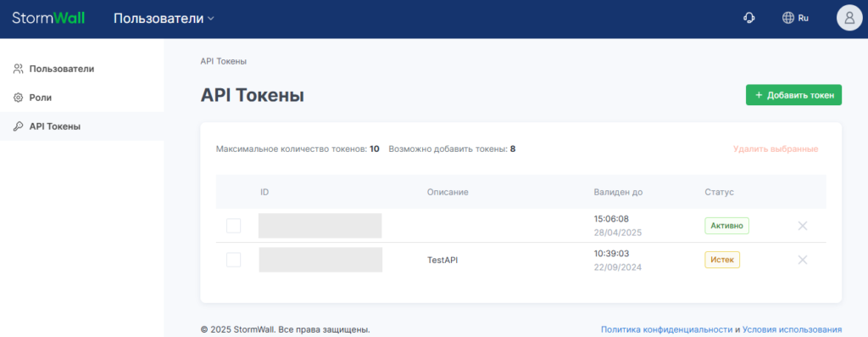Click the TestAPI description cell
This screenshot has width=868, height=337.
point(442,260)
